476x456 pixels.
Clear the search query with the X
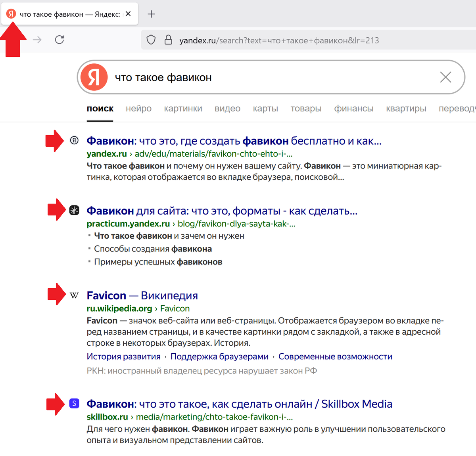pos(445,77)
